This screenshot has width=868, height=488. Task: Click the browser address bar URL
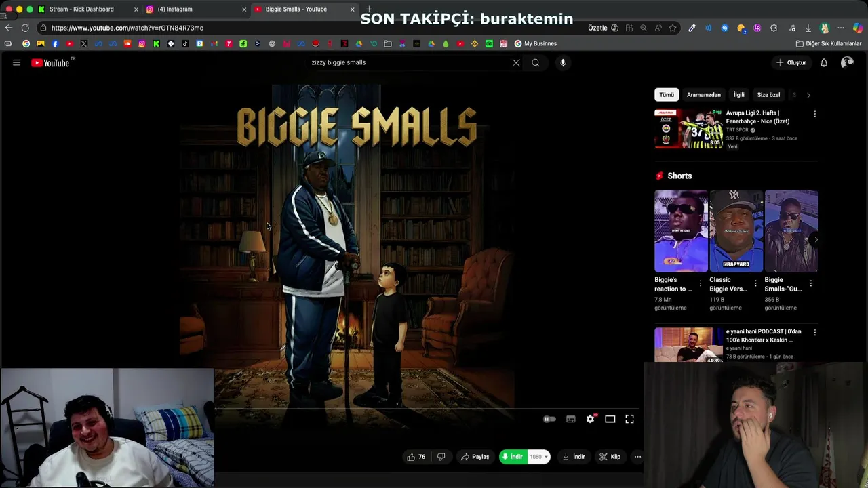[127, 28]
